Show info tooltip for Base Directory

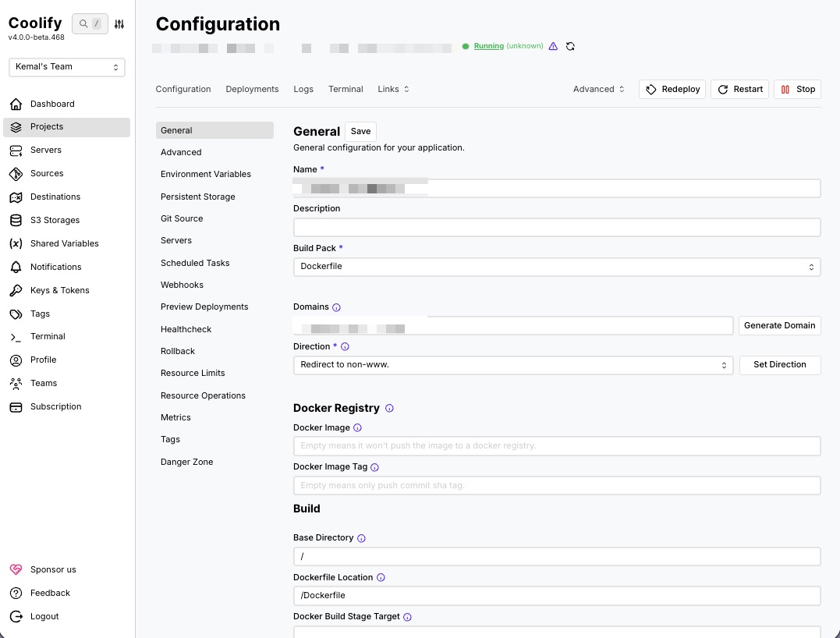361,538
